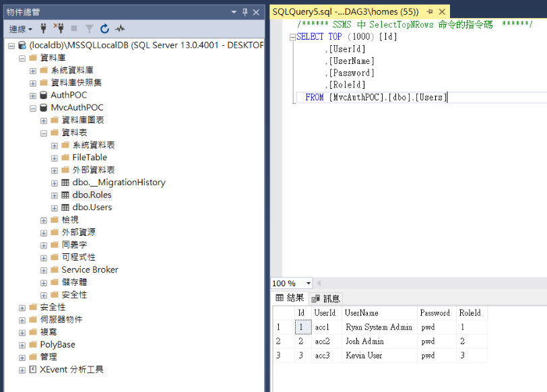Pin the SQLQuery5.sql tab
This screenshot has height=392, width=547.
click(430, 11)
